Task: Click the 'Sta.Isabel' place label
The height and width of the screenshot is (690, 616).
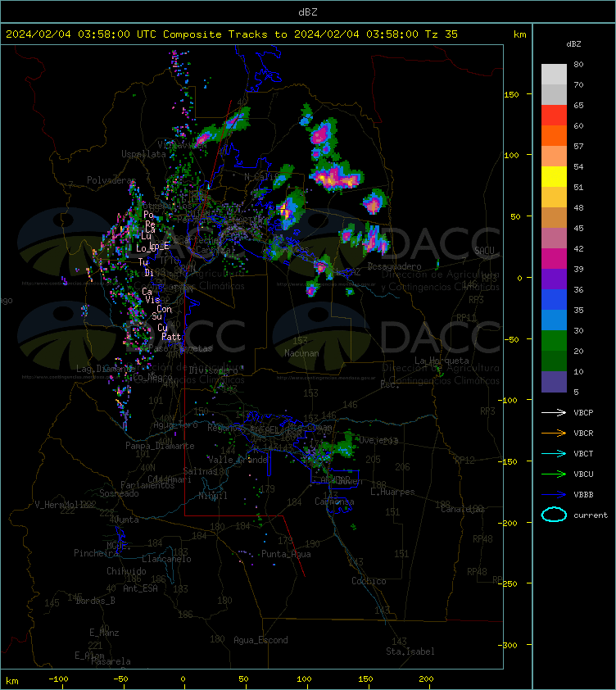Action: 410,651
